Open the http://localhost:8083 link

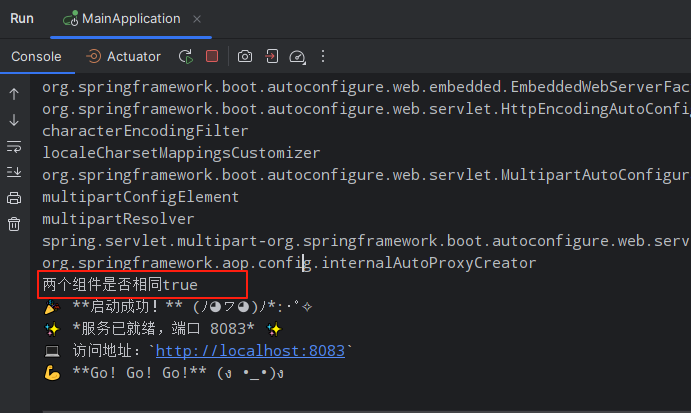pos(250,351)
